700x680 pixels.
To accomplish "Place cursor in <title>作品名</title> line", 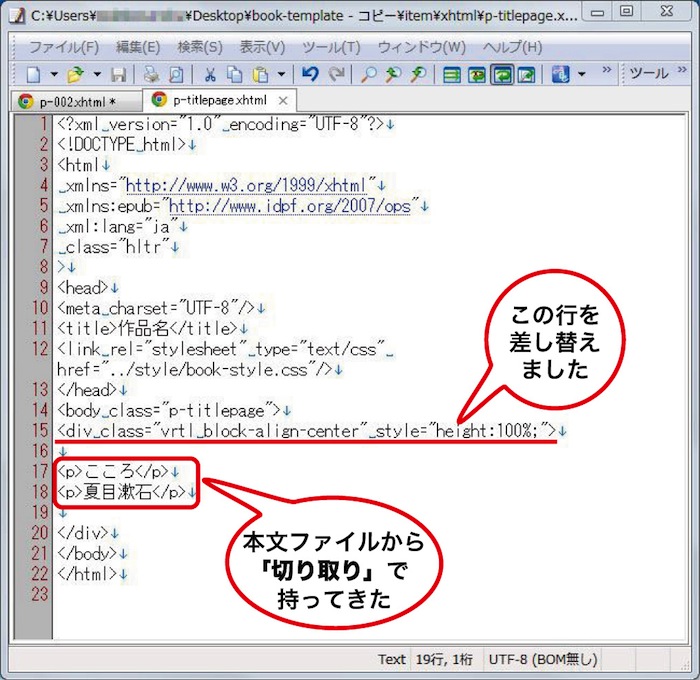I will tap(147, 329).
